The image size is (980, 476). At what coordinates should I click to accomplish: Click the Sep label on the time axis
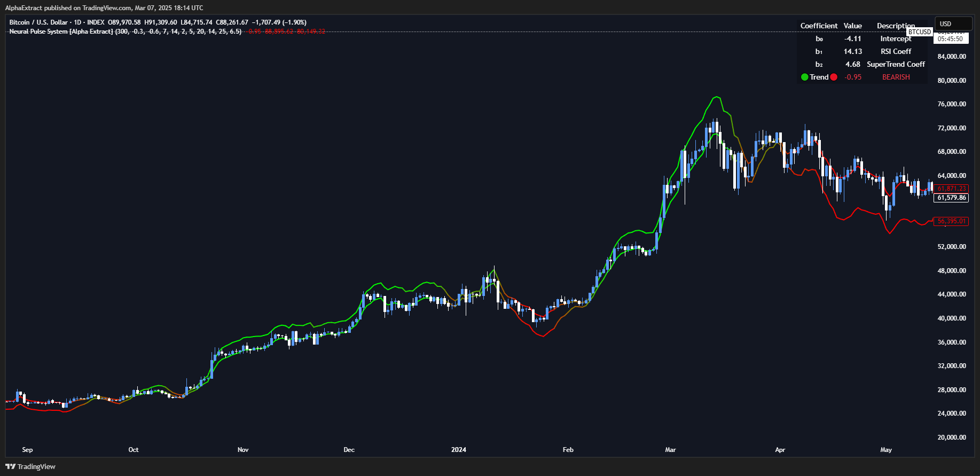click(x=27, y=450)
